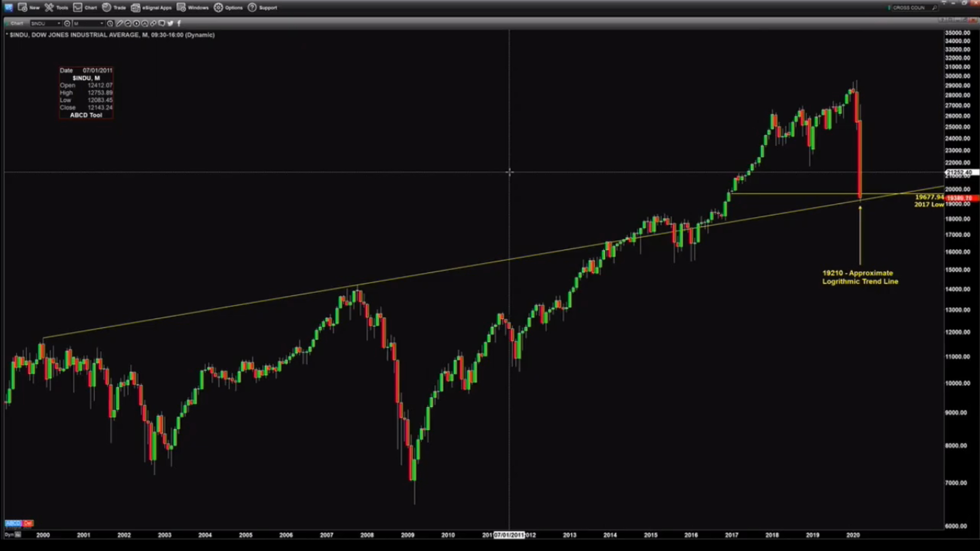980x551 pixels.
Task: Open the Tools menu
Action: (x=56, y=8)
